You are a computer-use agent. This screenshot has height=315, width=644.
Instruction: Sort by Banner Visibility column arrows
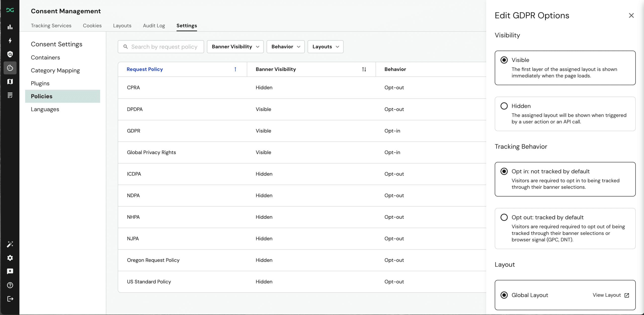pos(364,69)
